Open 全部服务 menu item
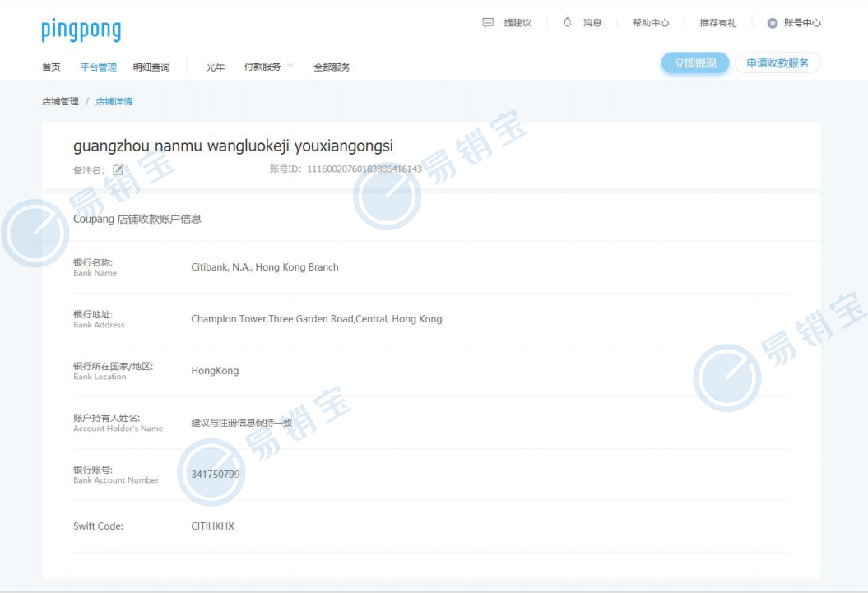Viewport: 868px width, 593px height. click(332, 67)
